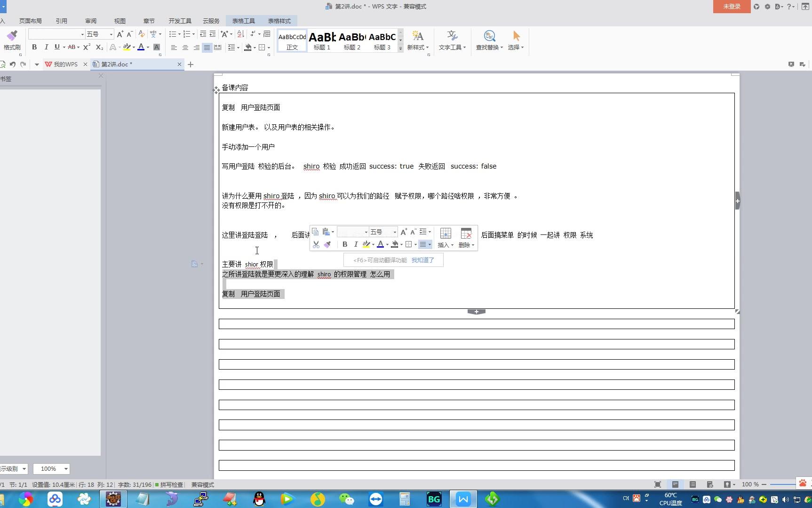
Task: Apply superscript from the ribbon
Action: (87, 47)
